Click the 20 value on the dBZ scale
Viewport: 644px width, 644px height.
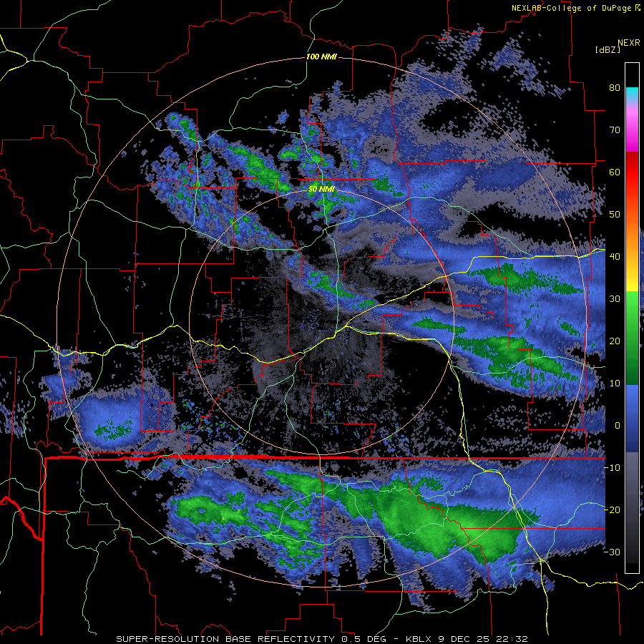pyautogui.click(x=615, y=341)
